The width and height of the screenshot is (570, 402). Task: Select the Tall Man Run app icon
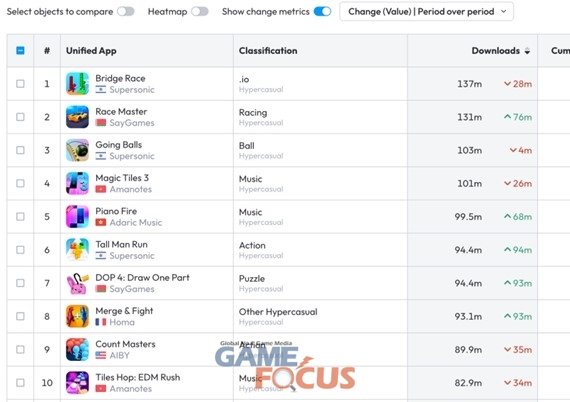pos(77,250)
